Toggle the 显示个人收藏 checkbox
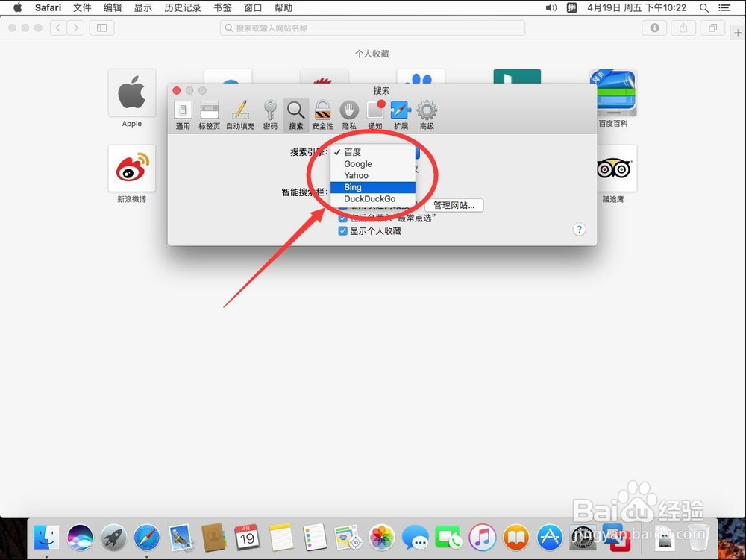This screenshot has width=746, height=560. tap(342, 231)
